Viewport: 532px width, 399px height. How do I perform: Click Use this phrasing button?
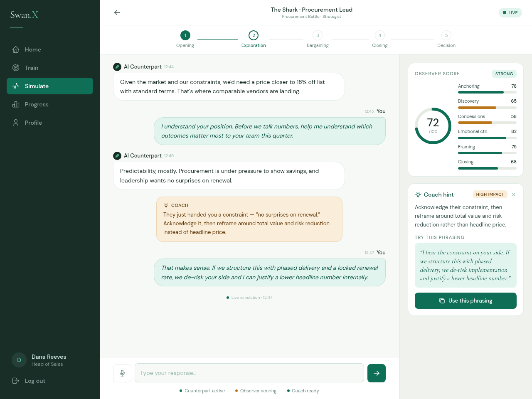pos(465,300)
